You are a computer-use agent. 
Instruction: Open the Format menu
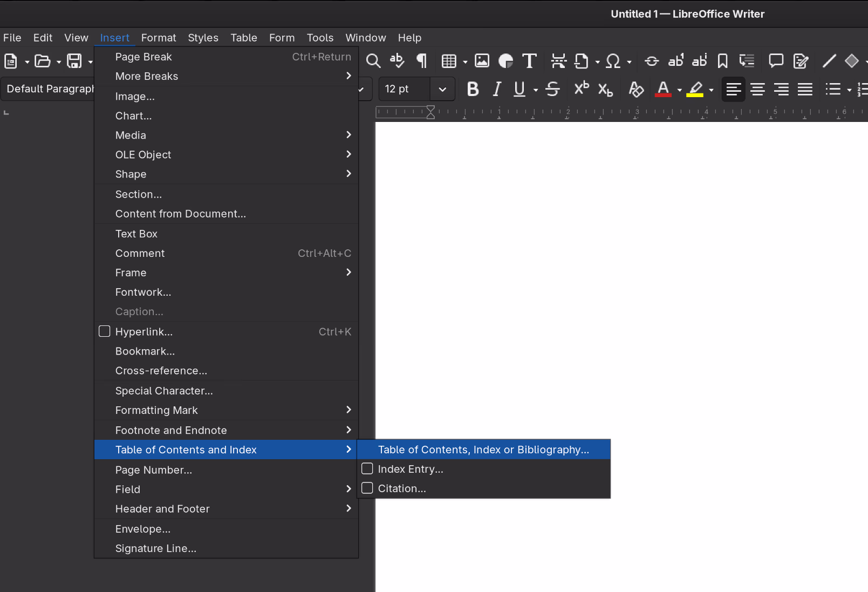tap(158, 38)
